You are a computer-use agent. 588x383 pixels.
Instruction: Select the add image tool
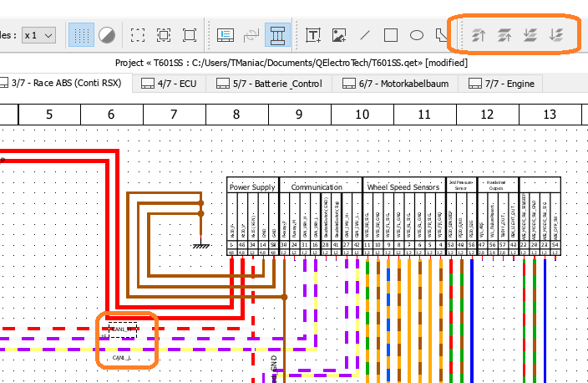pyautogui.click(x=338, y=35)
